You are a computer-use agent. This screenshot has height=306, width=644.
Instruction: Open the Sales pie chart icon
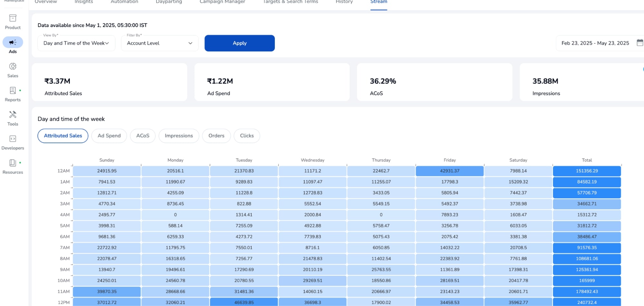pyautogui.click(x=13, y=66)
